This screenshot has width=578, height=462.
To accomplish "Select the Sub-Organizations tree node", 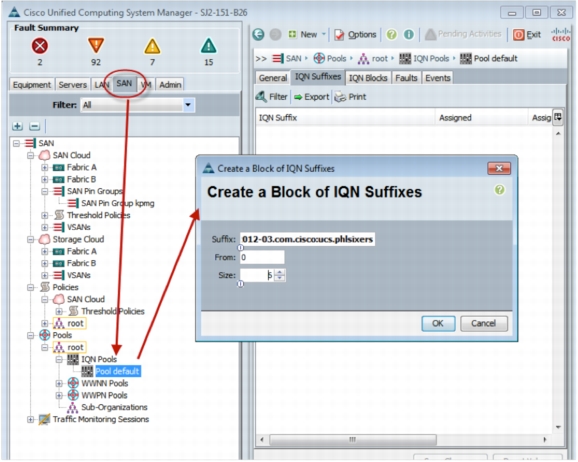I will tap(114, 407).
